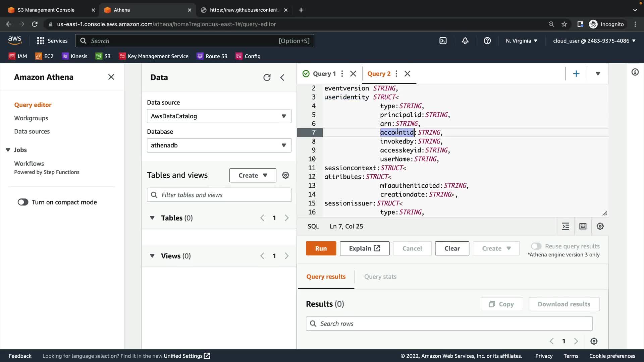644x362 pixels.
Task: Collapse the Jobs section in the sidebar
Action: click(8, 150)
